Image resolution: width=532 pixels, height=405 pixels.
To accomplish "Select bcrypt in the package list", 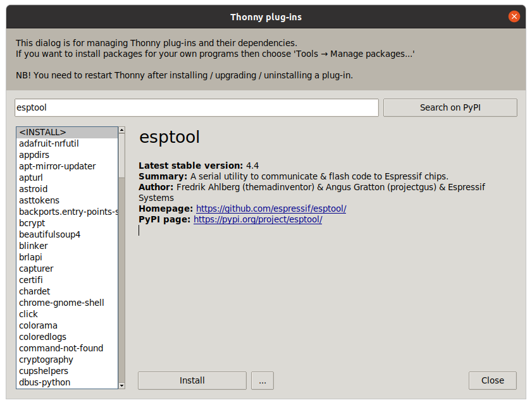I will pyautogui.click(x=67, y=223).
